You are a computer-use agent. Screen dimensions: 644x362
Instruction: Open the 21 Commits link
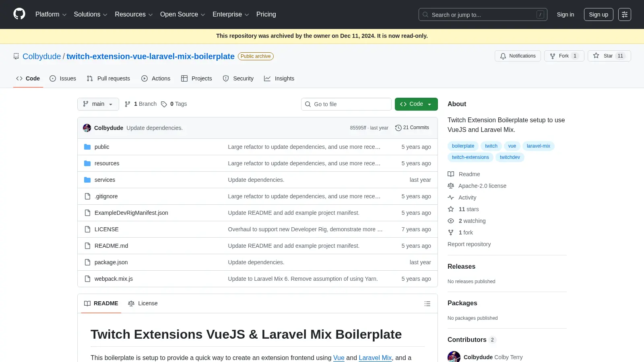(x=412, y=128)
